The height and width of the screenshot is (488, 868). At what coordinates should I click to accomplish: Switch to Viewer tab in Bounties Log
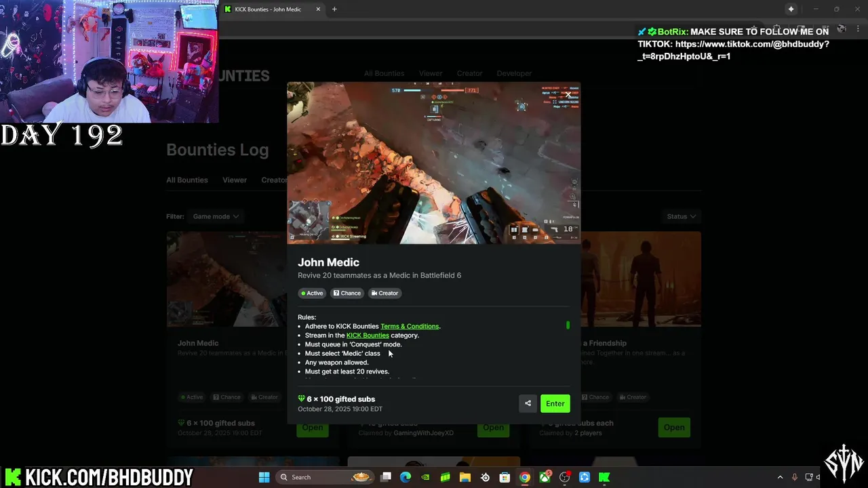coord(235,180)
